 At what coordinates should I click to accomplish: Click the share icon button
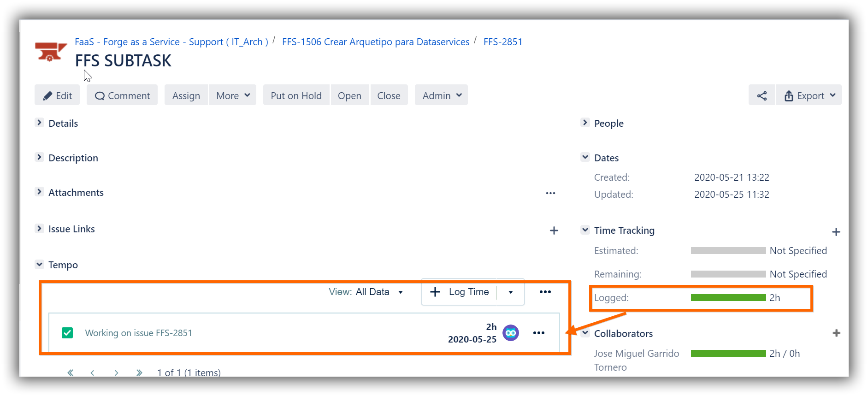tap(762, 95)
